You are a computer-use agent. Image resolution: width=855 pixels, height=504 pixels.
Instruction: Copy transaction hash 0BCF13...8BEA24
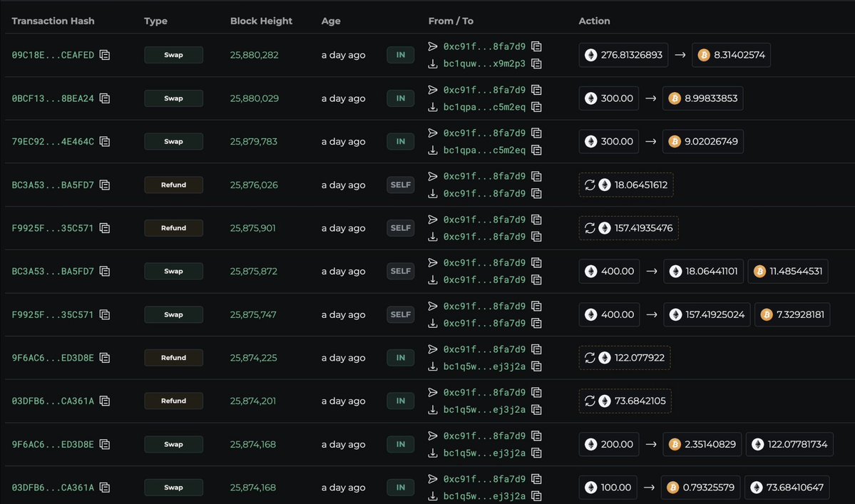pyautogui.click(x=105, y=98)
